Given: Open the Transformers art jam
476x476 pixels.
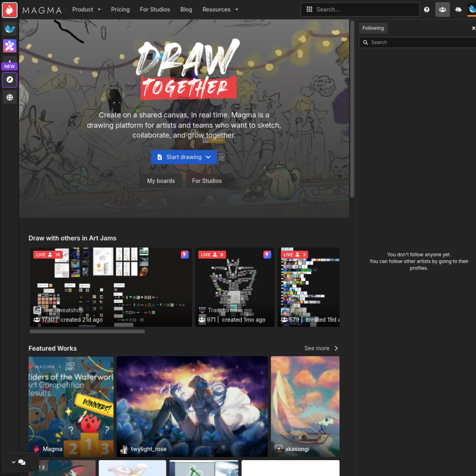Looking at the screenshot, I should pos(235,287).
